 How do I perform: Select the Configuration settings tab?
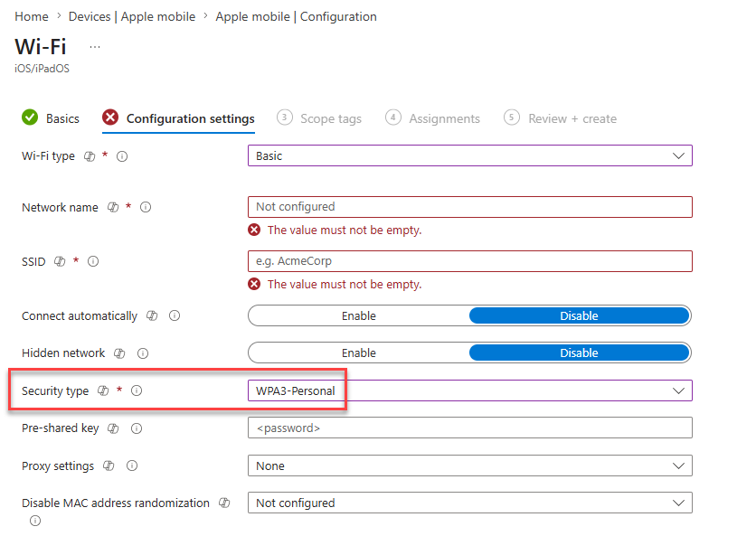(x=178, y=118)
